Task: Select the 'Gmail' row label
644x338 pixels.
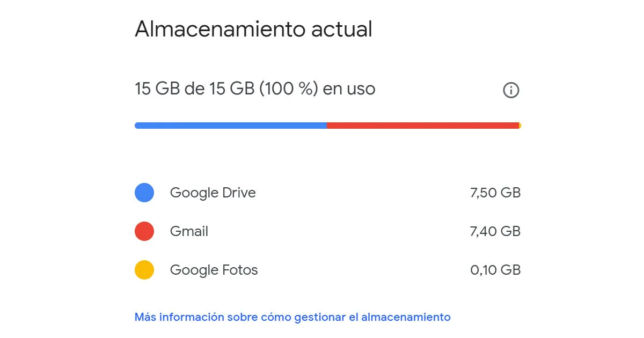Action: 189,231
